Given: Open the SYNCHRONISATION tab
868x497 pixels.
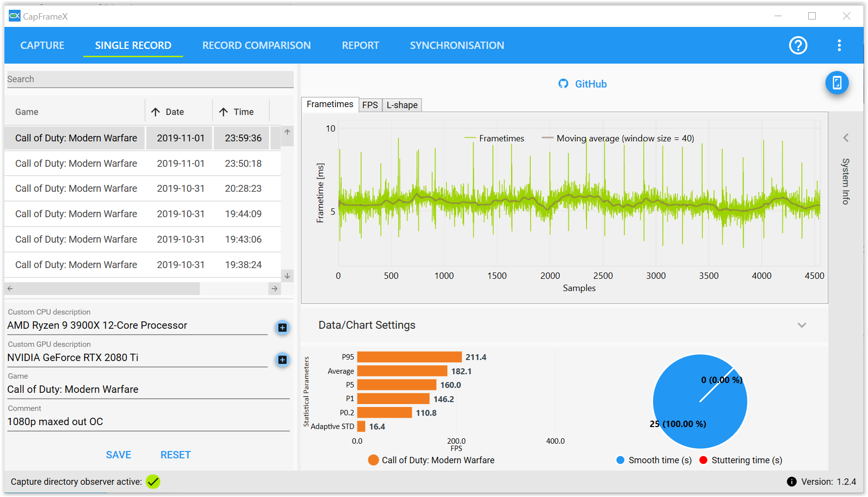Looking at the screenshot, I should 457,45.
